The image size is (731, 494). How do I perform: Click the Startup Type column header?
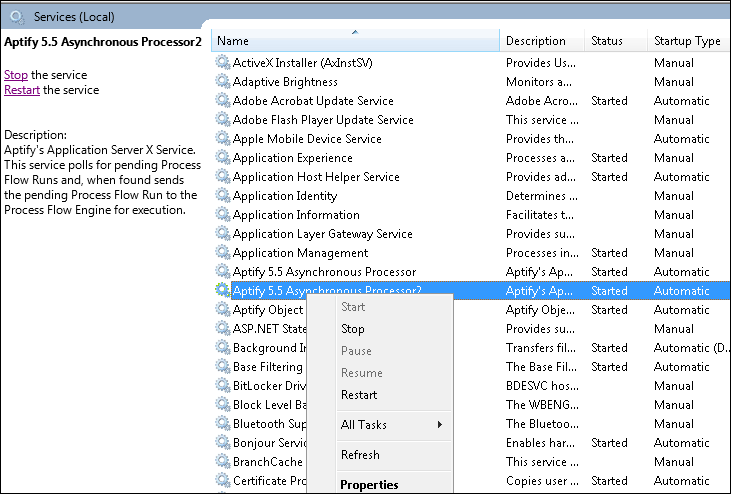pyautogui.click(x=689, y=41)
